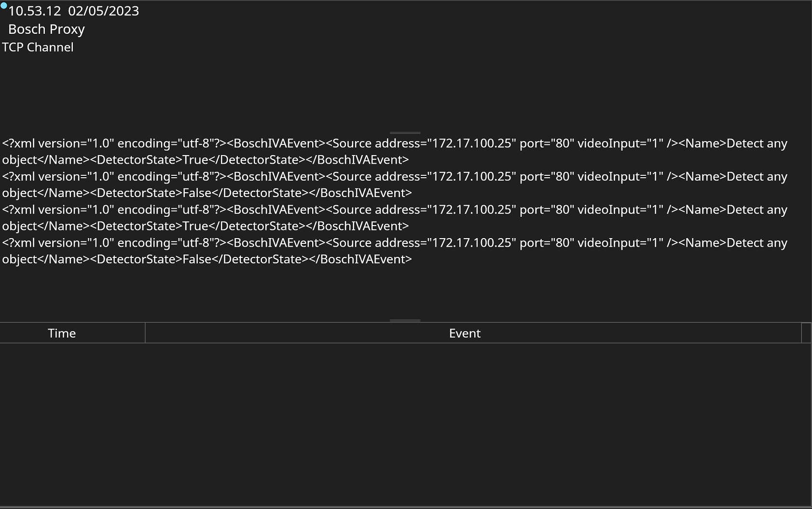Select the third BoschIVAEvent XML line

pos(394,210)
